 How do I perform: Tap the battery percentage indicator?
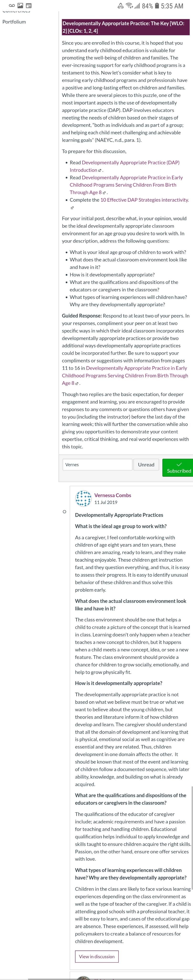click(148, 6)
